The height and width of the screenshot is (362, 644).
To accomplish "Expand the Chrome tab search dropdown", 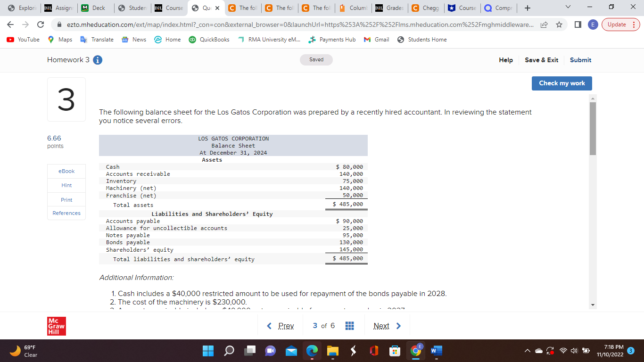I will pyautogui.click(x=567, y=8).
